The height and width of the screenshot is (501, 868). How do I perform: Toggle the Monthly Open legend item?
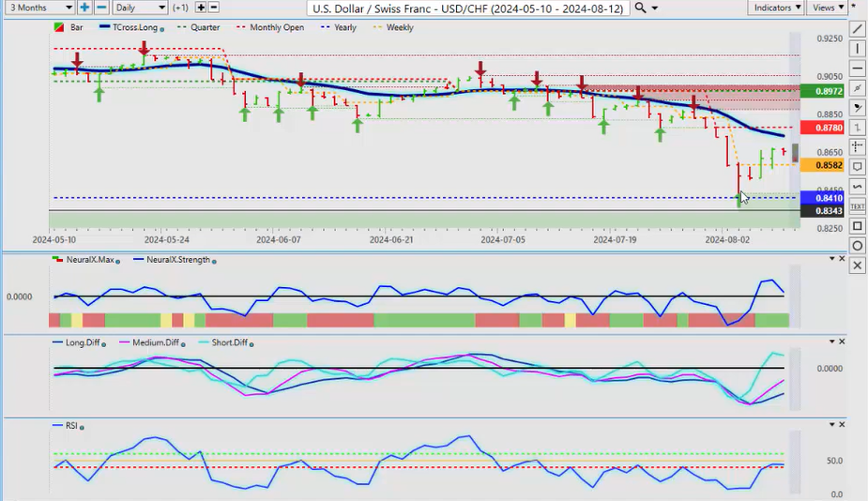[x=274, y=27]
